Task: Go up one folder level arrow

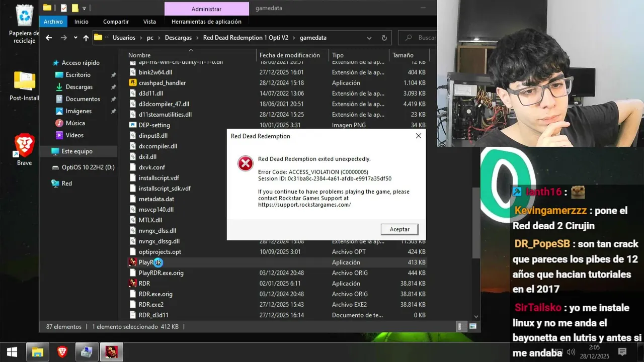Action: (x=86, y=38)
